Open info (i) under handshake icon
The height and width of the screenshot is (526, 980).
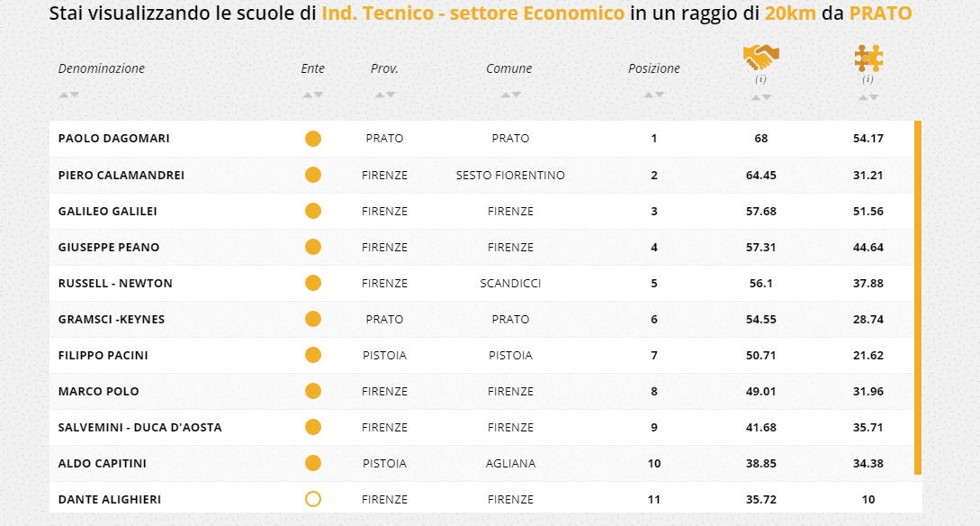(x=760, y=79)
